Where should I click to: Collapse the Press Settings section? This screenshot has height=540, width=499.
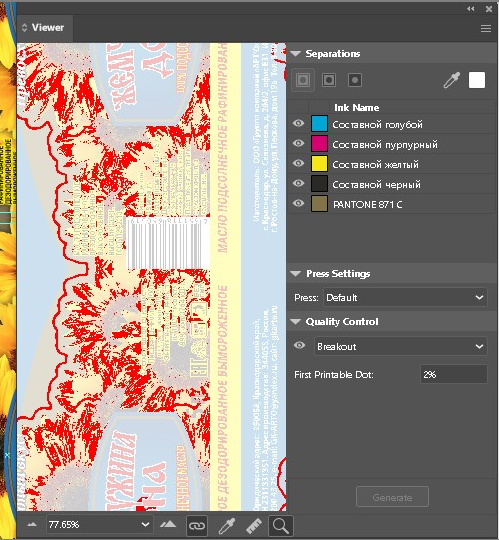tap(295, 274)
